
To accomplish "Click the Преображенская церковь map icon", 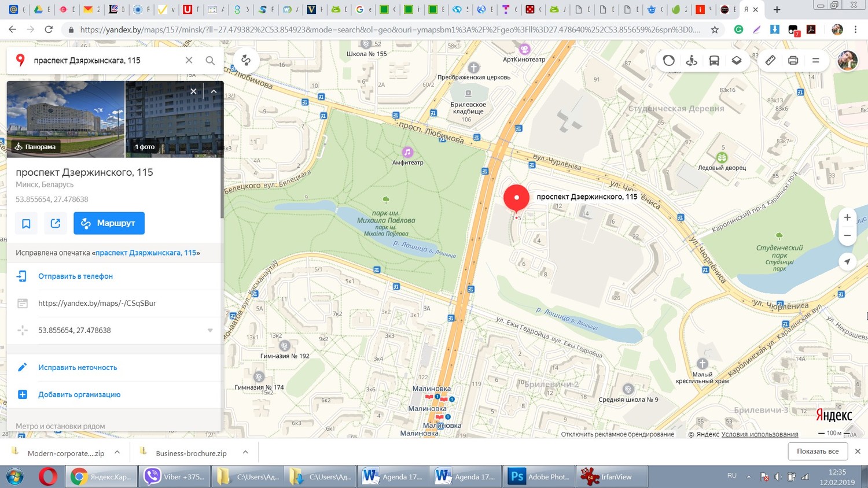I will tap(473, 68).
